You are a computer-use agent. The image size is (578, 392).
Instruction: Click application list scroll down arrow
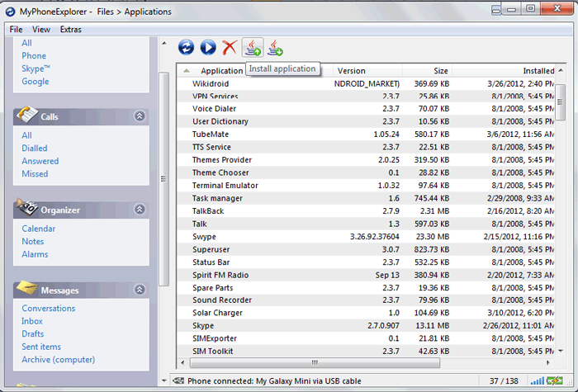561,351
